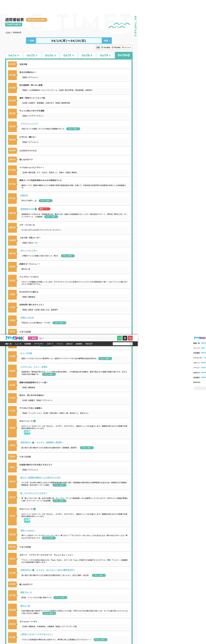
Task: Open the YouTube channel icon
Action: 130,338
